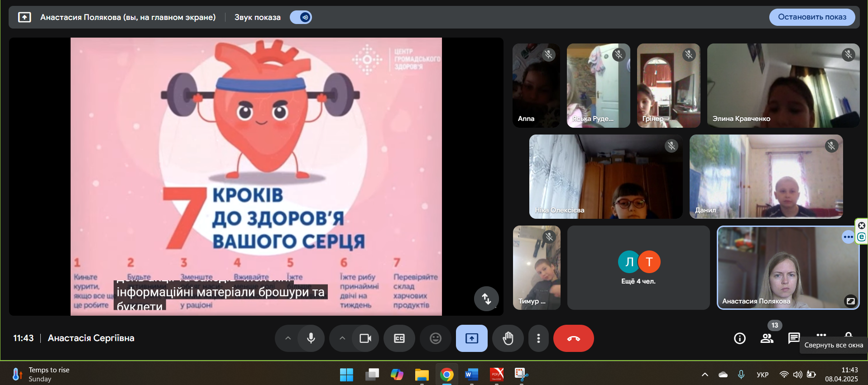The height and width of the screenshot is (385, 868).
Task: Show the participants list icon
Action: click(x=767, y=338)
